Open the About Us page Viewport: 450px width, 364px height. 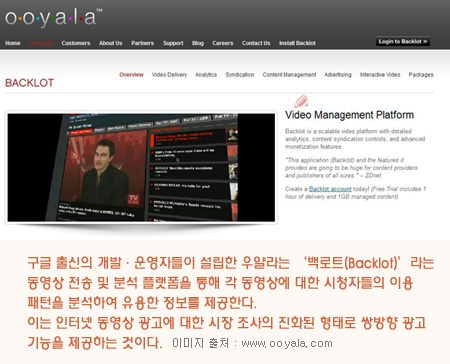tap(110, 43)
